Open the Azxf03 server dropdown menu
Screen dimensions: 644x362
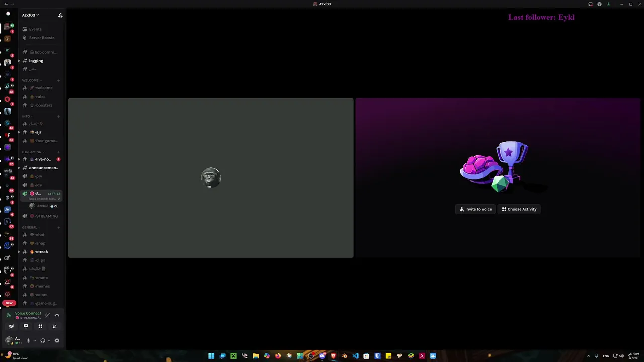30,15
